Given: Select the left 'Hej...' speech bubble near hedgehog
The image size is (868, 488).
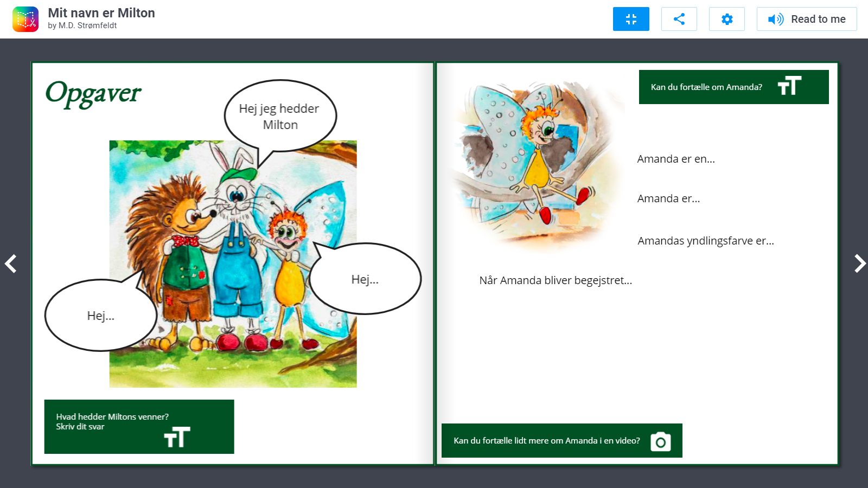Looking at the screenshot, I should [101, 316].
